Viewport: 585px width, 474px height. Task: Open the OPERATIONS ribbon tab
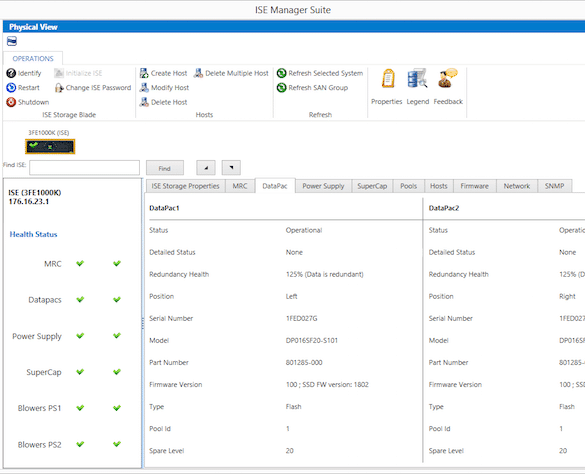coord(33,59)
